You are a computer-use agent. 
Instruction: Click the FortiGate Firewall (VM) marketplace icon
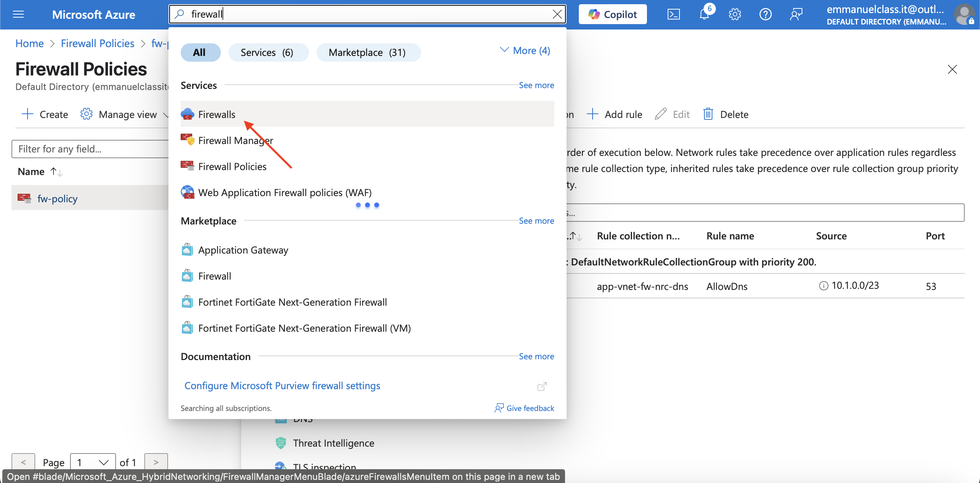187,328
